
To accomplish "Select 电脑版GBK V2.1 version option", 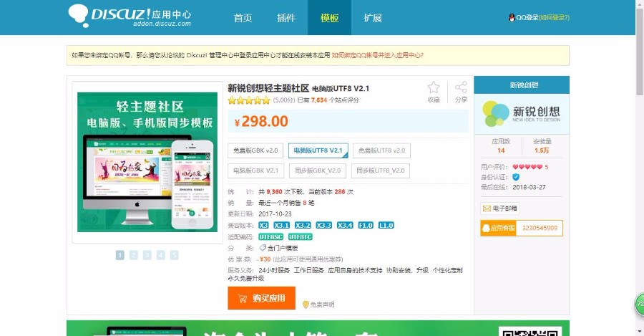I will pos(256,171).
